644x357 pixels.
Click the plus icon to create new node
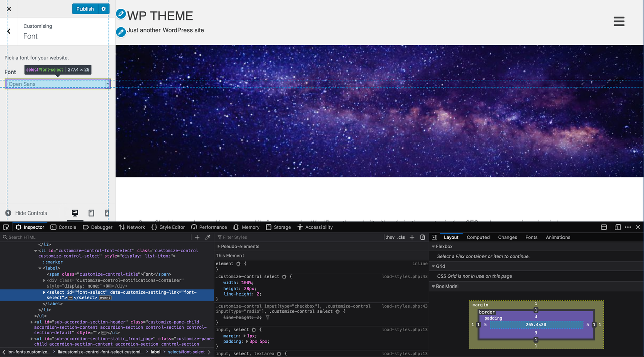click(x=197, y=237)
